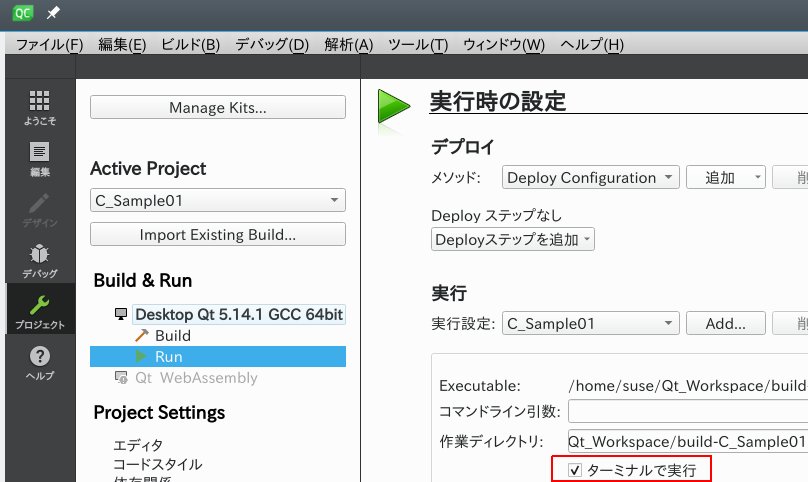Switch to the Edit (編集) mode
Screen dimensions: 808x482
pyautogui.click(x=39, y=158)
